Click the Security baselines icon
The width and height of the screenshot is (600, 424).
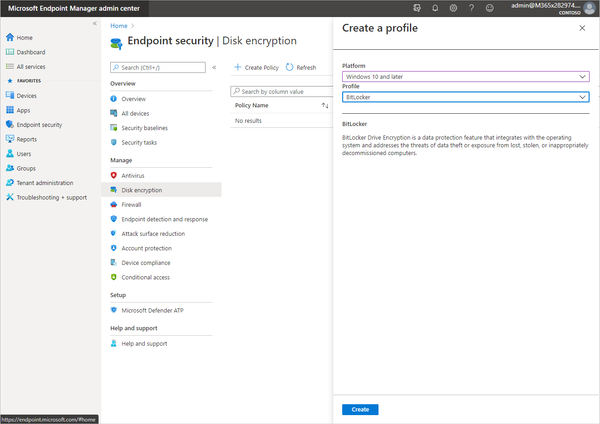114,128
